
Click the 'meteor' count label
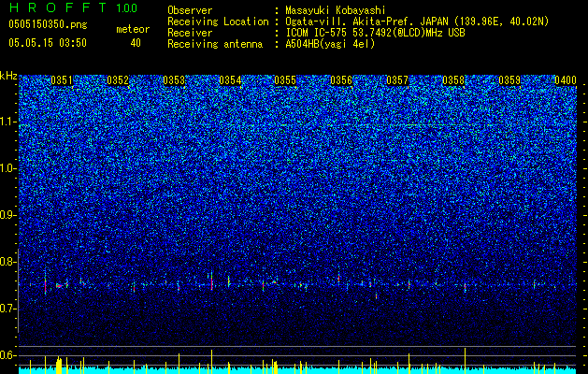pos(133,29)
